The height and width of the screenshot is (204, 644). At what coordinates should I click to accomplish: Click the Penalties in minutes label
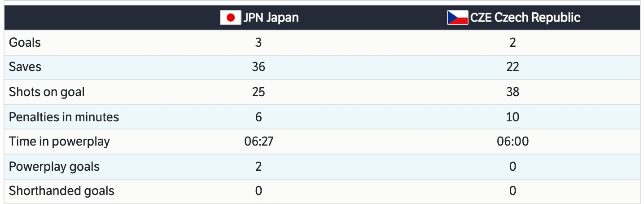pyautogui.click(x=64, y=117)
